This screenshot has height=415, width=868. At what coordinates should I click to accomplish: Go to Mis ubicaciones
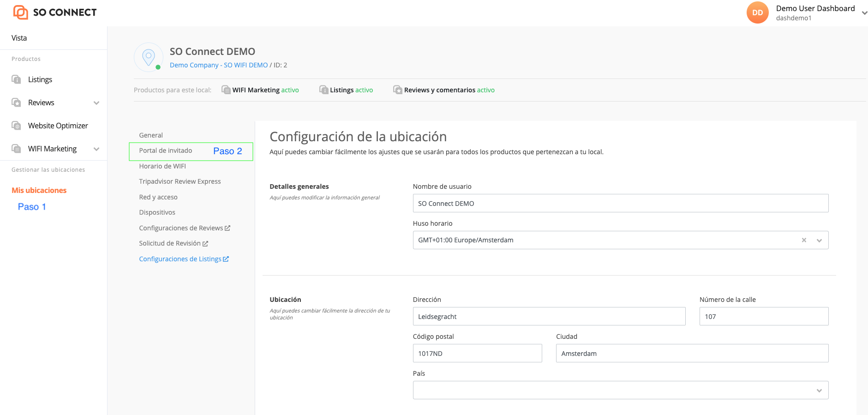point(39,190)
